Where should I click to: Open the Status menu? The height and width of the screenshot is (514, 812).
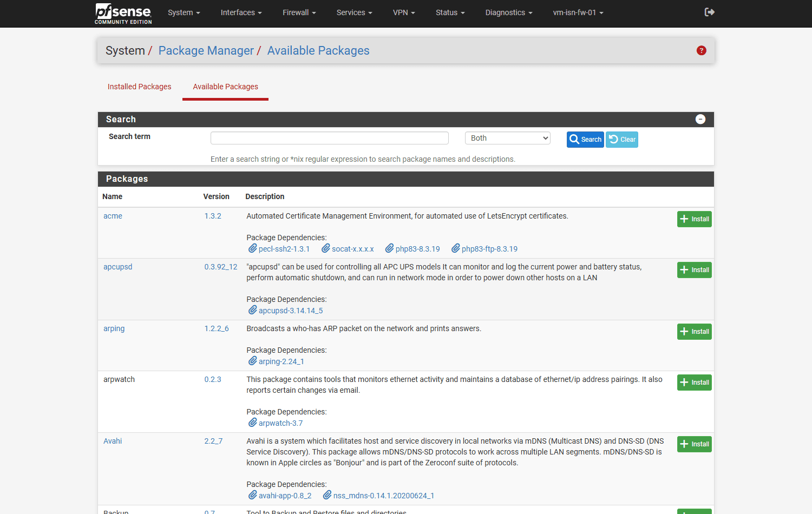point(450,12)
